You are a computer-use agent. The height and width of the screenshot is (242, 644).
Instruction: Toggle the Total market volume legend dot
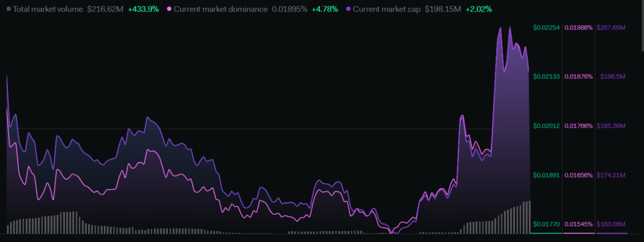[x=9, y=9]
